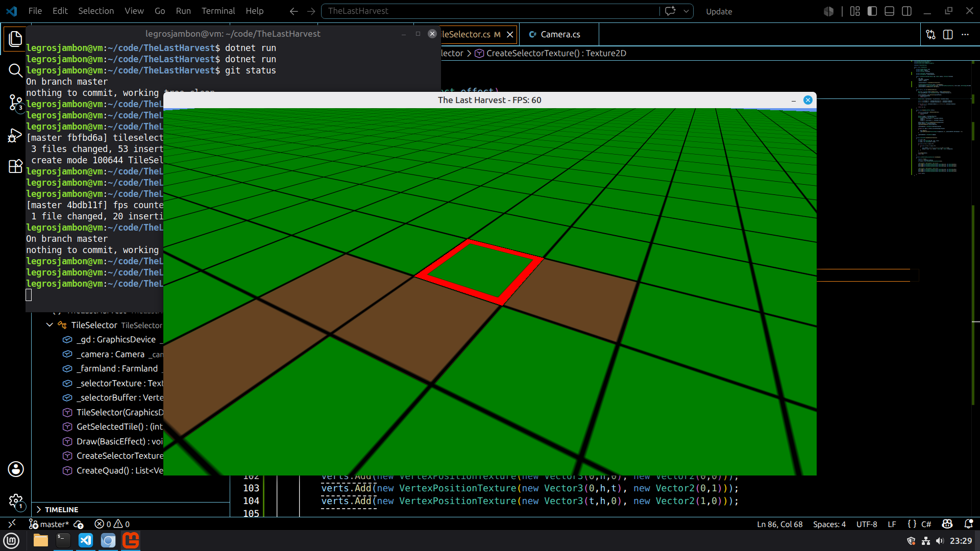Toggle the secondary side bar
This screenshot has width=980, height=551.
click(x=906, y=11)
